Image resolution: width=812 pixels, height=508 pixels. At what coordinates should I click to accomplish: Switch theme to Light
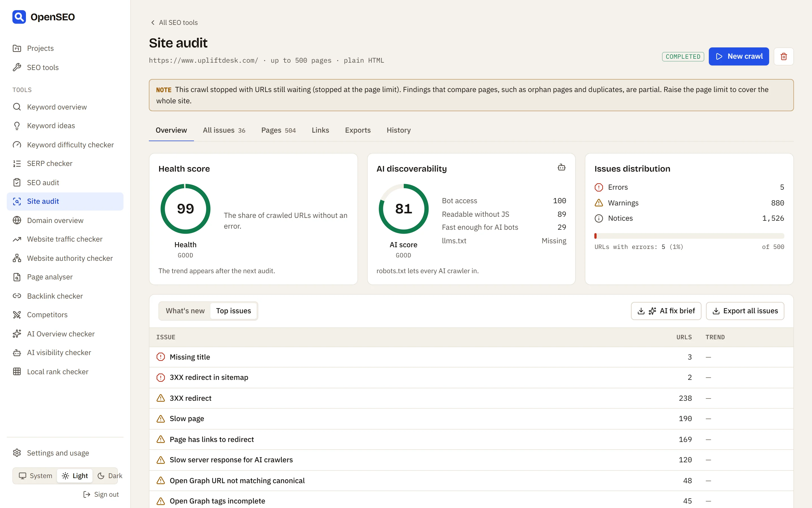coord(75,476)
